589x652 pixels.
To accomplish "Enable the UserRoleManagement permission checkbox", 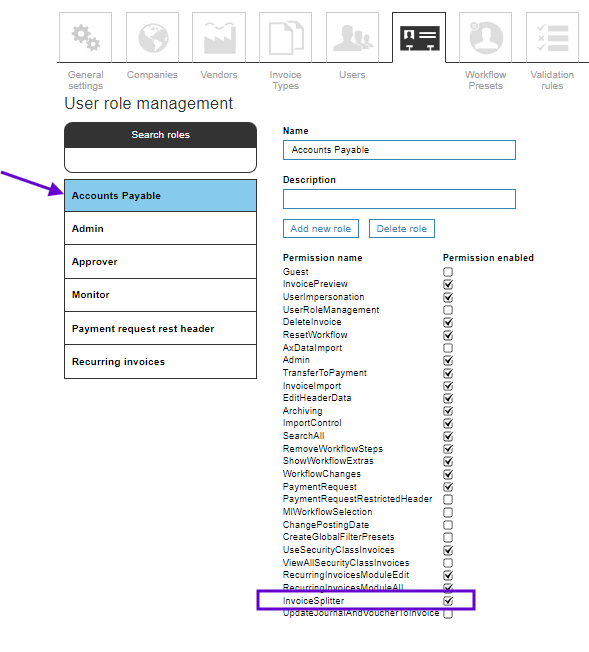I will (448, 310).
